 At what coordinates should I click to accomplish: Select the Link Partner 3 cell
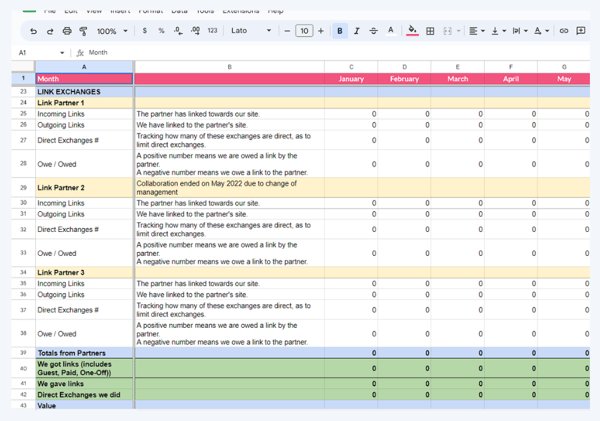[x=84, y=273]
